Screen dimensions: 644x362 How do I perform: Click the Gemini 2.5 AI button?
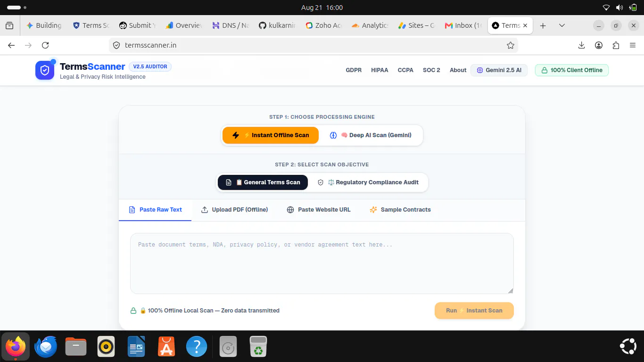click(x=499, y=70)
